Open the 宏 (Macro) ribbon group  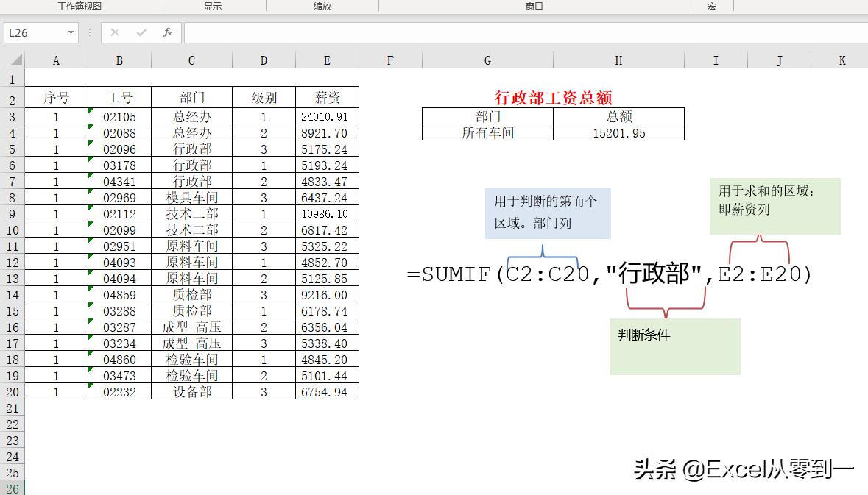[x=711, y=6]
